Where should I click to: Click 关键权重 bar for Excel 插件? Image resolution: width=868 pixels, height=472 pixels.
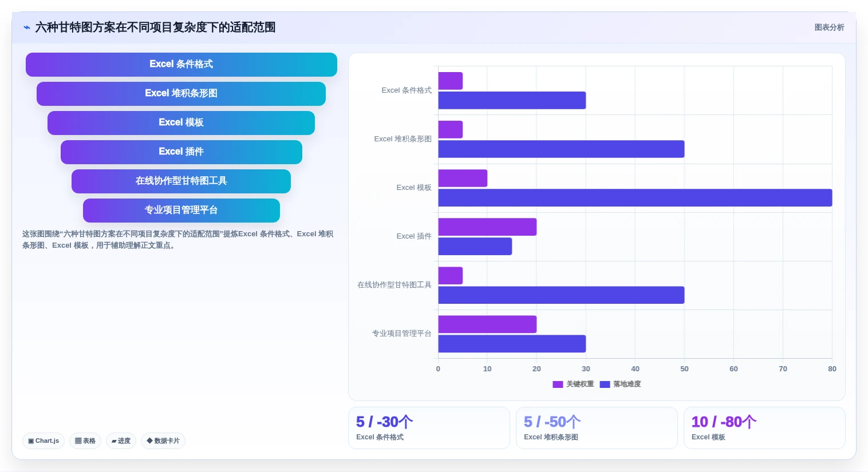coord(487,227)
